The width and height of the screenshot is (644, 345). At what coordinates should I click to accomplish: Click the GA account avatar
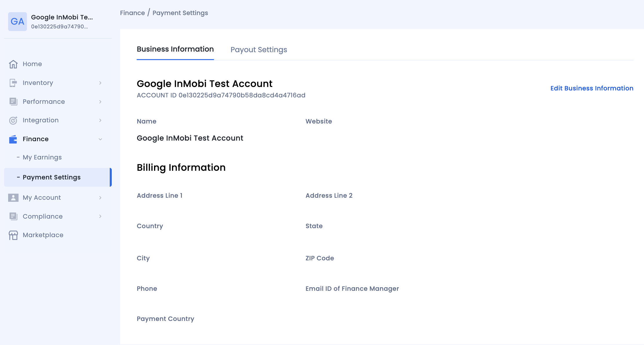(x=17, y=21)
